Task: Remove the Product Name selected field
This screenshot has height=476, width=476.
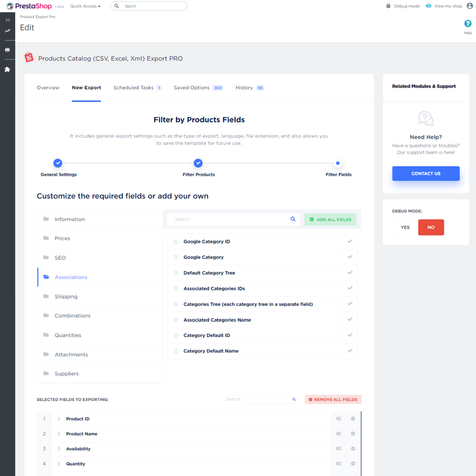Action: 353,434
